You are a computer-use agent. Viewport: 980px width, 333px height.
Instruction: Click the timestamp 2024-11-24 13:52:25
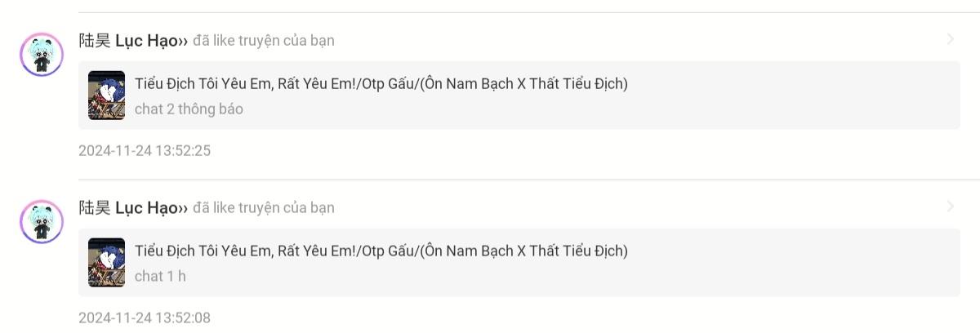click(x=145, y=151)
